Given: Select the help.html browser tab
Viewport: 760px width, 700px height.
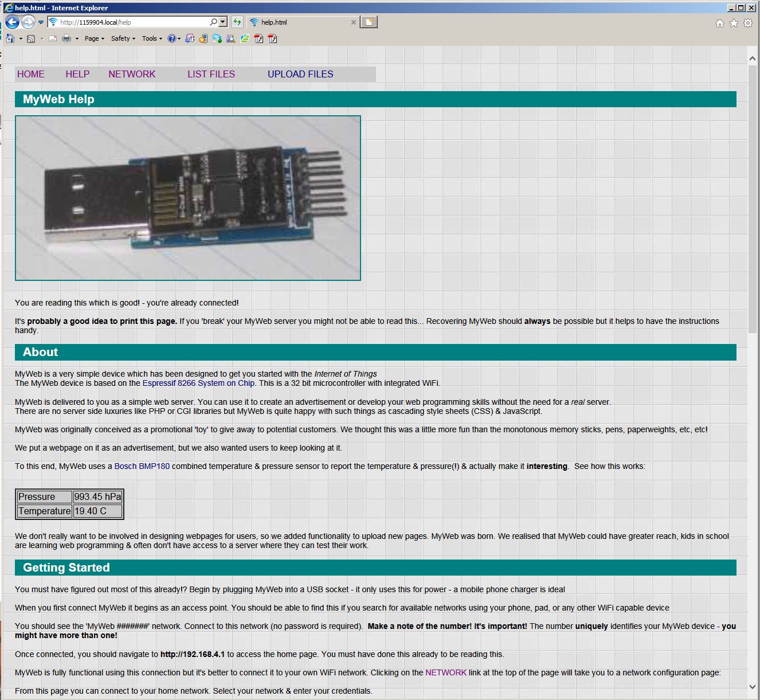Looking at the screenshot, I should (x=298, y=22).
